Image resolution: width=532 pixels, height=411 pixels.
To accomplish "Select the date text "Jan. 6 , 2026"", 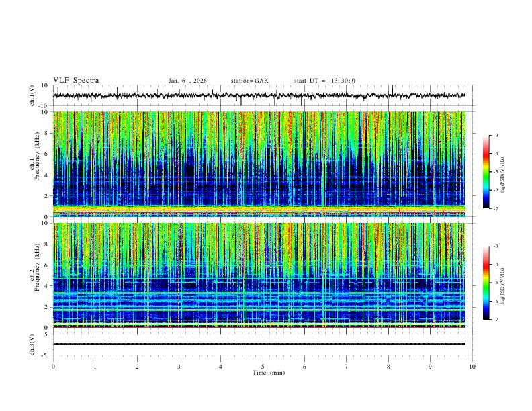I will (x=187, y=81).
